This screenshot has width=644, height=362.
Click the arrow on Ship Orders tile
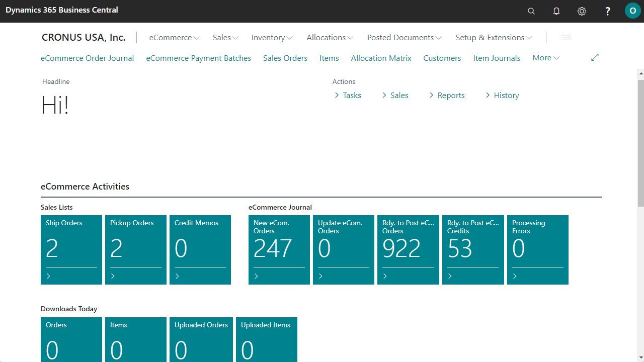tap(49, 276)
